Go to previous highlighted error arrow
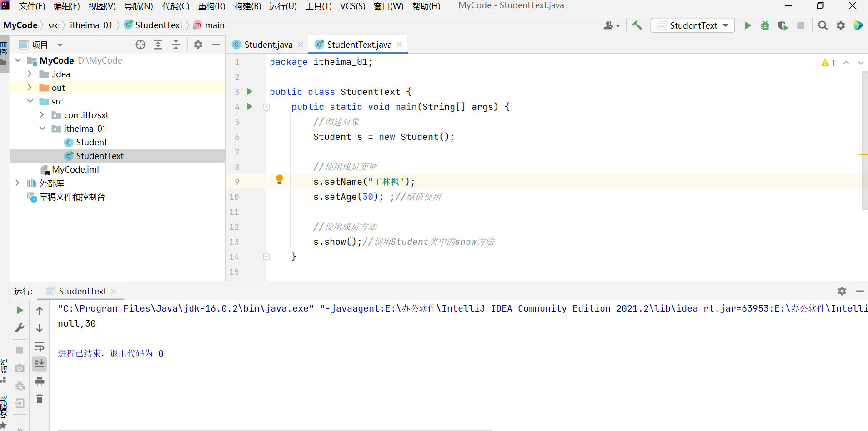 coord(846,63)
